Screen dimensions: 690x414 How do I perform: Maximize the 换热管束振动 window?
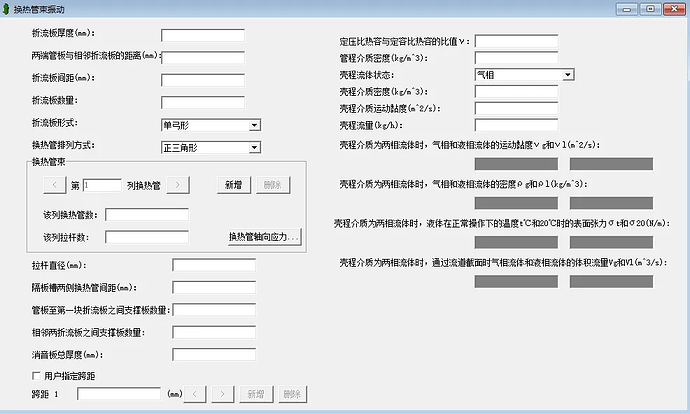(650, 9)
